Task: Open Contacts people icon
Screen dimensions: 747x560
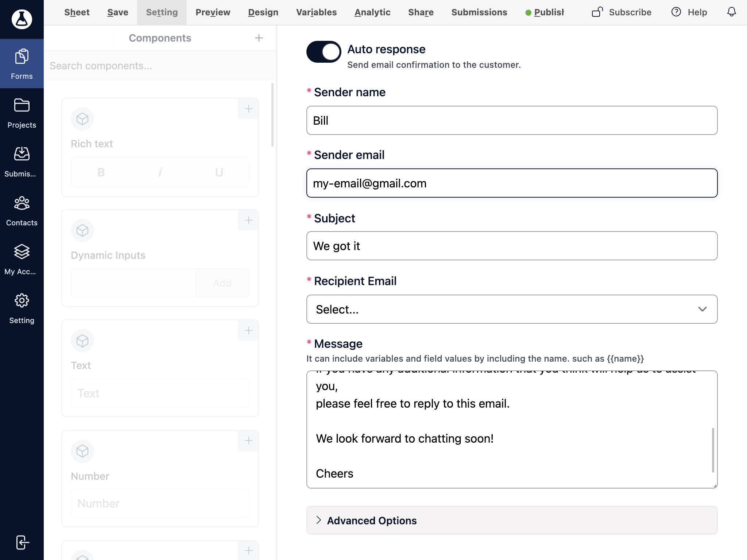Action: click(x=22, y=203)
